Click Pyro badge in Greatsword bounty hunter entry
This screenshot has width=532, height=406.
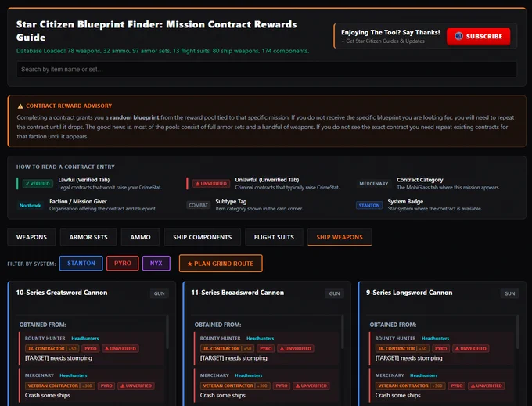[91, 348]
